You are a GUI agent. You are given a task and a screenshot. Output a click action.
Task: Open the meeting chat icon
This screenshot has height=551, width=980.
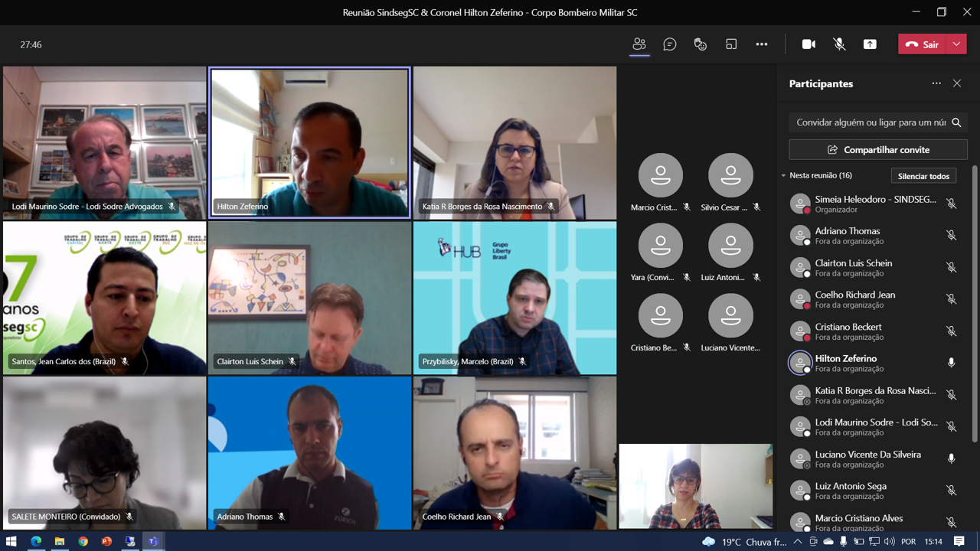(670, 44)
